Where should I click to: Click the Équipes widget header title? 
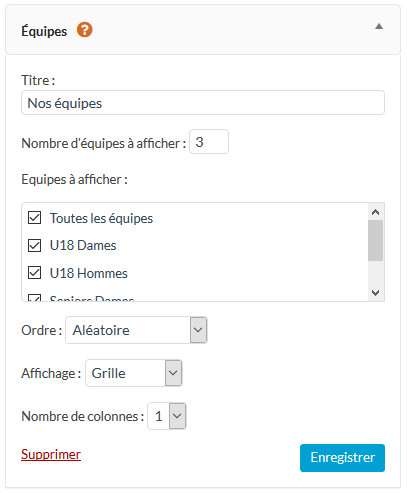44,31
